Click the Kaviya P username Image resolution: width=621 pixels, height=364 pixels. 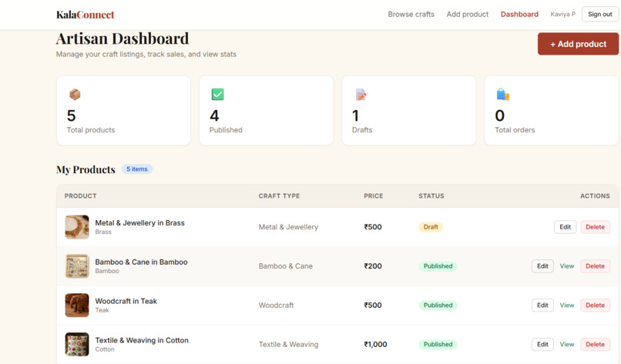pyautogui.click(x=562, y=15)
